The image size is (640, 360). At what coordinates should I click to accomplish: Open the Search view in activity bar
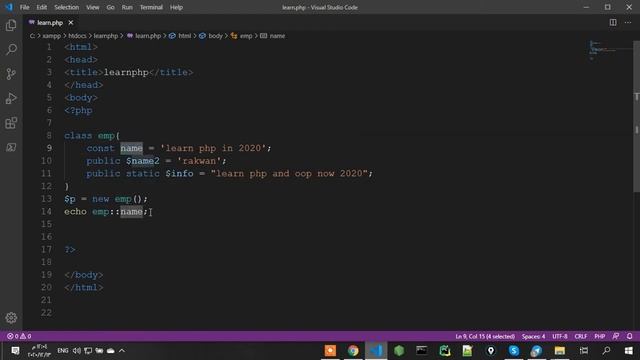coord(11,50)
